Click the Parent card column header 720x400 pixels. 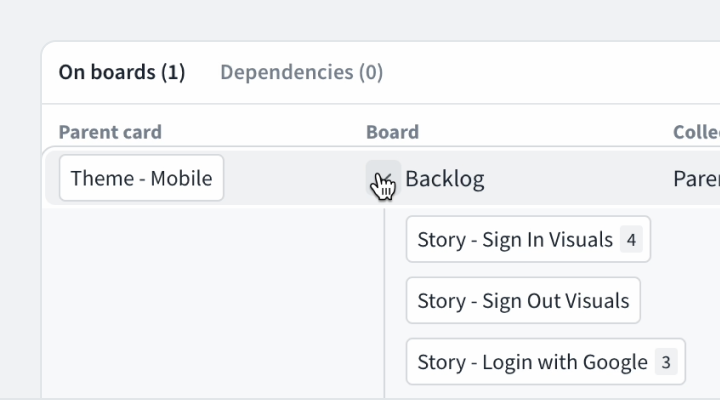[110, 132]
